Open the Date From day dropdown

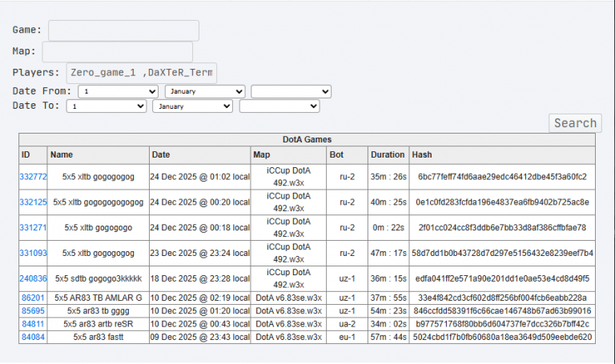click(x=118, y=91)
